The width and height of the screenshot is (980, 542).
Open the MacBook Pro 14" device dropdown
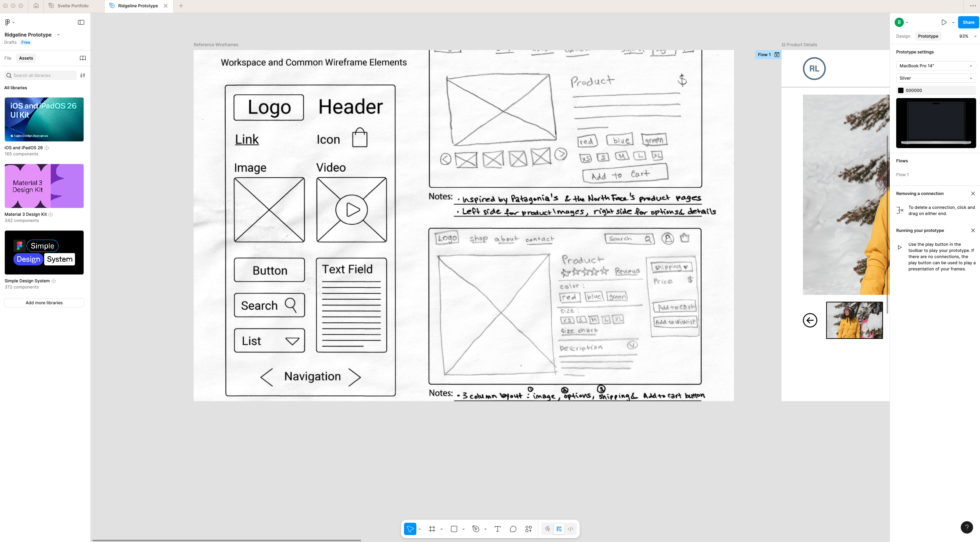[x=935, y=66]
